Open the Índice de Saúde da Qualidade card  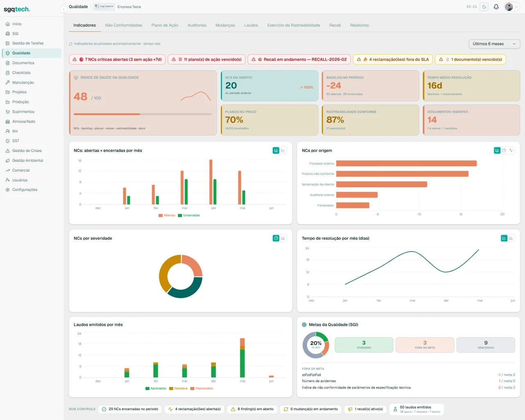143,103
